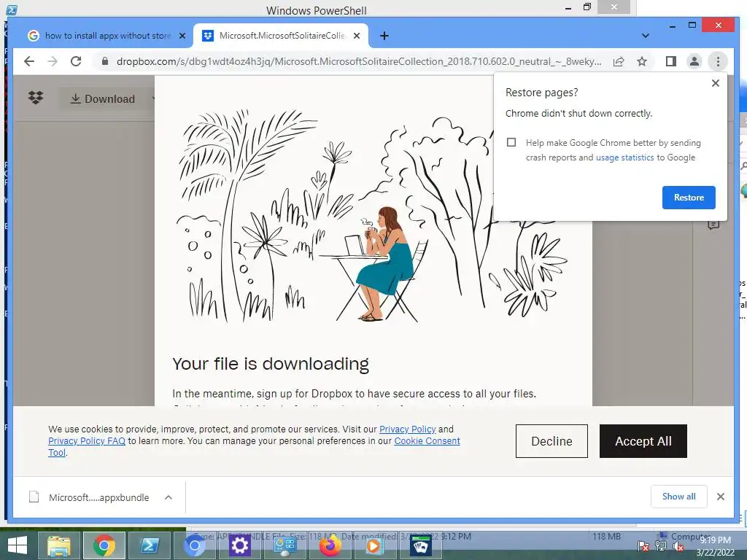Show all downloads
Image resolution: width=747 pixels, height=560 pixels.
click(x=679, y=497)
